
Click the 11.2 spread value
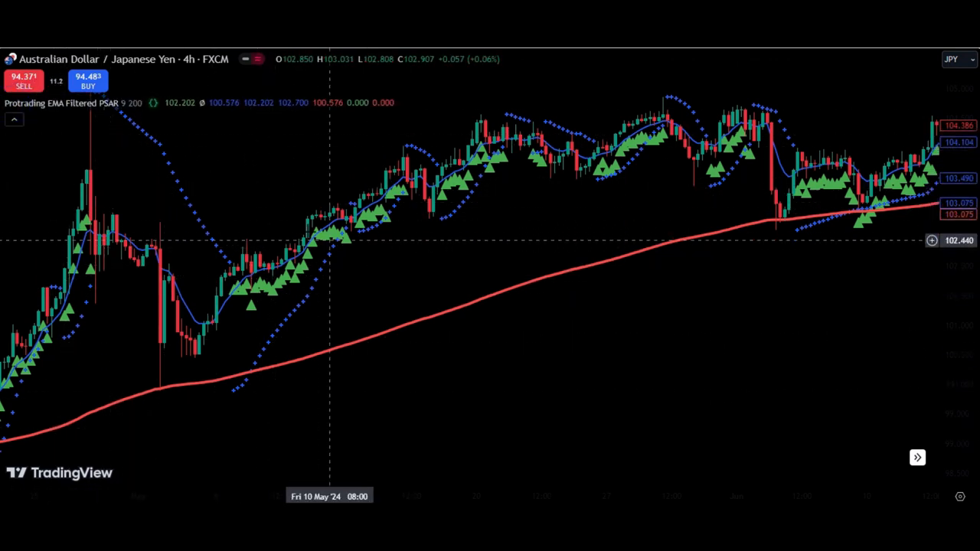click(56, 81)
